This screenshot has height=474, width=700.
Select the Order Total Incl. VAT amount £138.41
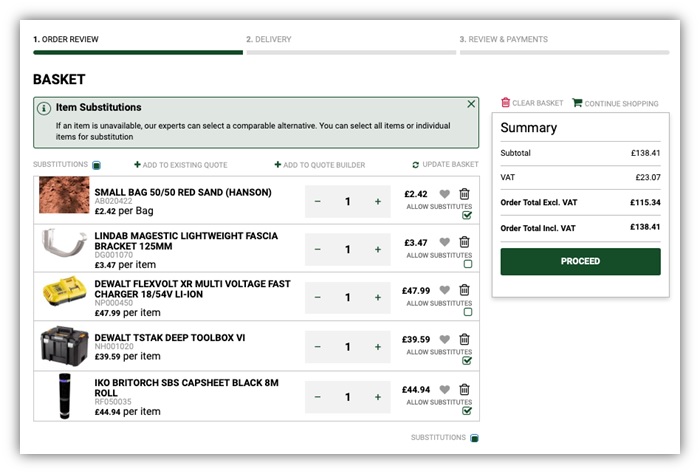pyautogui.click(x=645, y=227)
